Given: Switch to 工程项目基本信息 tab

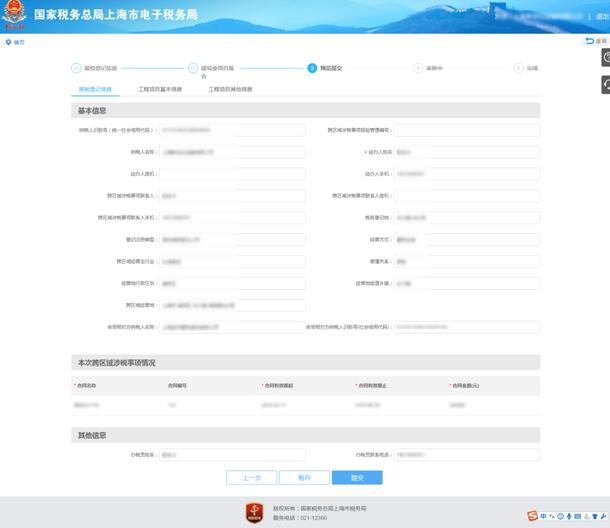Looking at the screenshot, I should (160, 89).
